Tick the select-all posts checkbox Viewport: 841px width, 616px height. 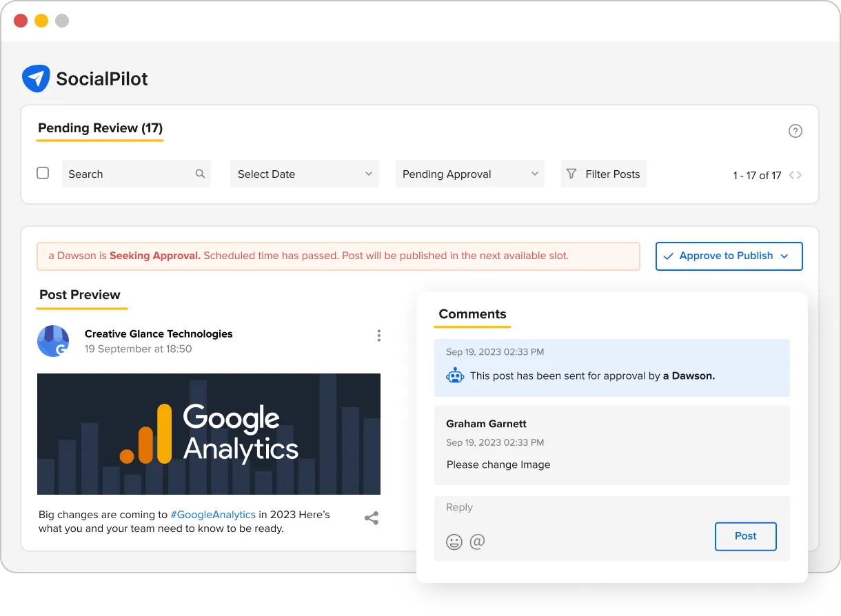point(43,173)
